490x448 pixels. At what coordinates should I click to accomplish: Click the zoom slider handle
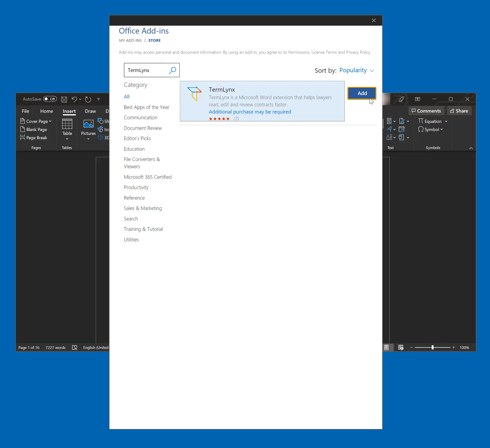(432, 348)
